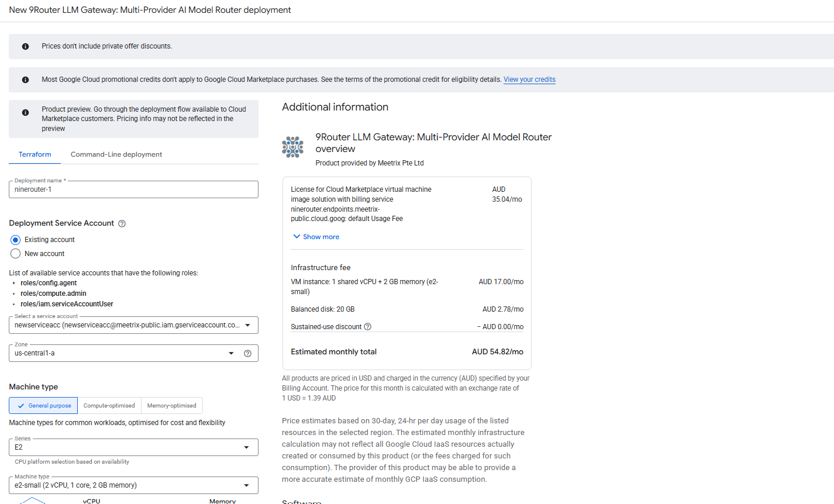Click the VM instance AUD 17.00/mo price

click(x=501, y=282)
